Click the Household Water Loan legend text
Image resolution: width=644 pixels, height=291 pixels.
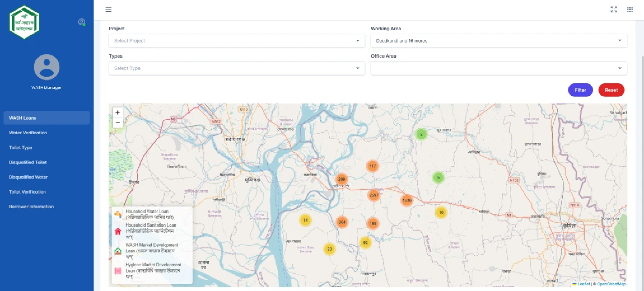click(x=150, y=214)
